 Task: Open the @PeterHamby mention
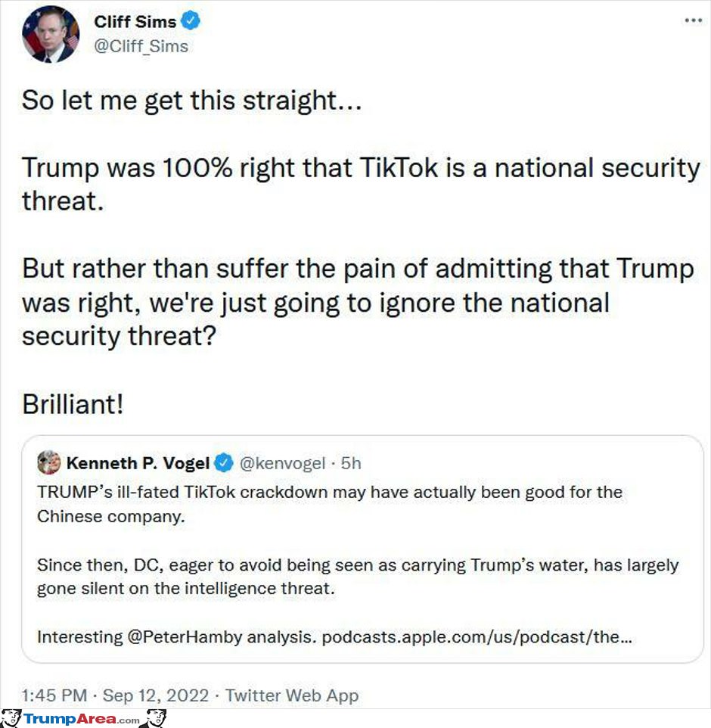click(x=185, y=637)
